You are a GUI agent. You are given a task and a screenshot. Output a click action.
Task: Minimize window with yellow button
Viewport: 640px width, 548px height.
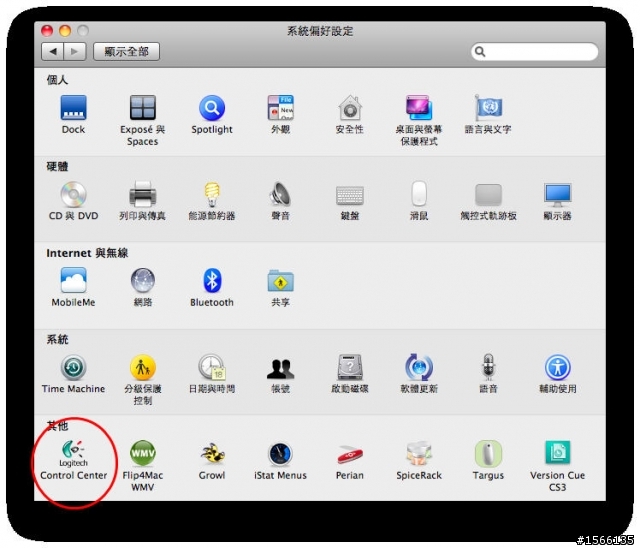pyautogui.click(x=65, y=31)
